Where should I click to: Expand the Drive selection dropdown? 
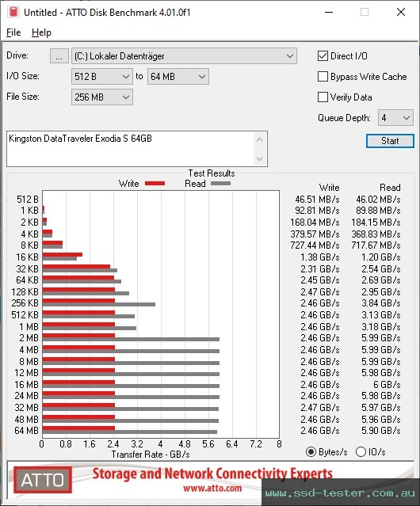[184, 56]
